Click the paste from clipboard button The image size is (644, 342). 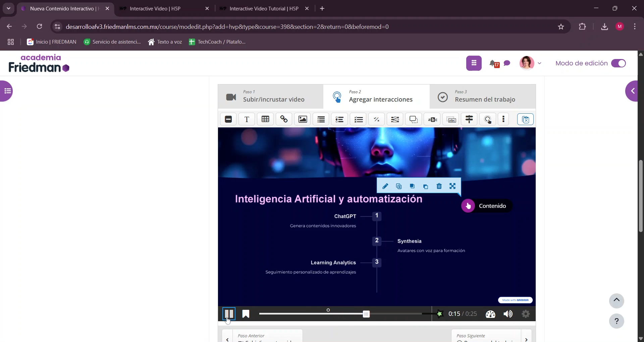(525, 119)
